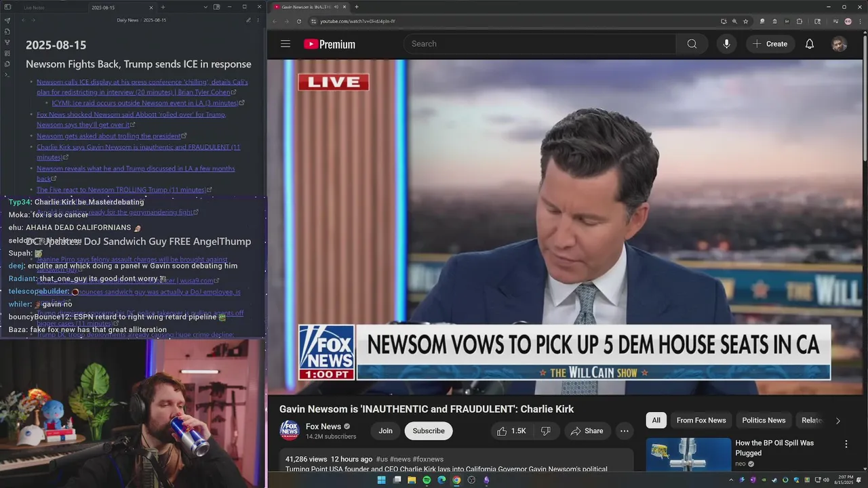Dislike the Charlie Kirk video
The width and height of the screenshot is (868, 488).
tap(546, 431)
